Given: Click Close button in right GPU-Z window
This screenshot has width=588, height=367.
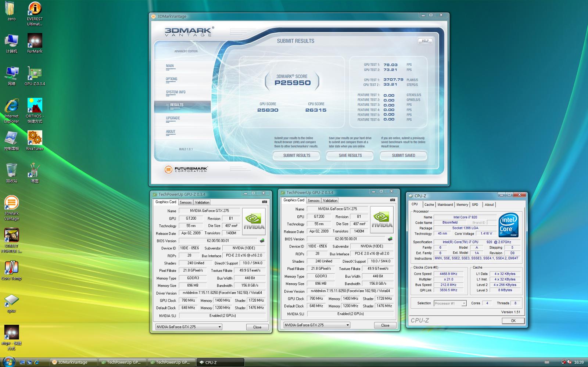Looking at the screenshot, I should pos(385,325).
